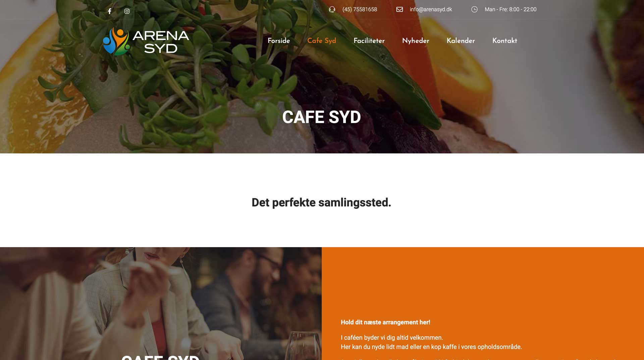The image size is (644, 360).
Task: Click the cafe dining people photo
Action: click(x=161, y=304)
